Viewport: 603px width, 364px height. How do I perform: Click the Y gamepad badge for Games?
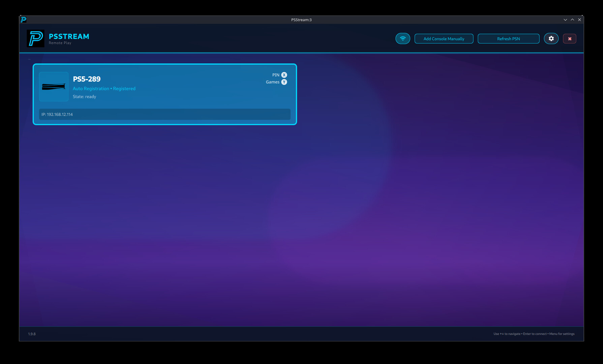[284, 82]
